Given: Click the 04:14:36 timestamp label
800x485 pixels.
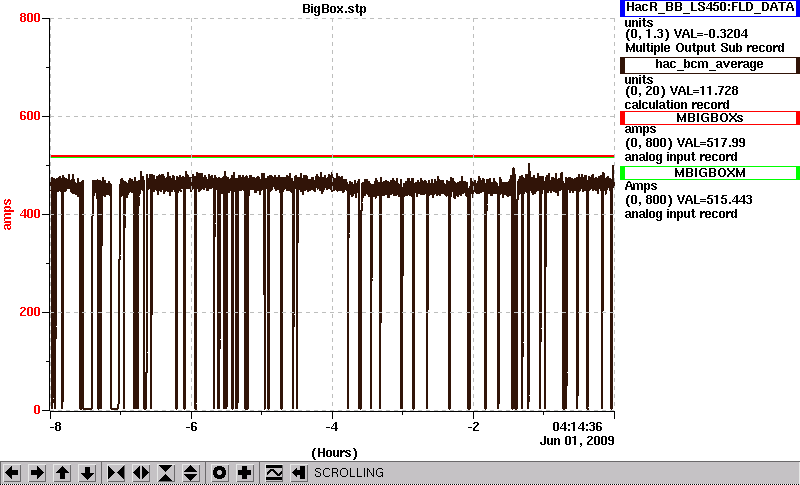Looking at the screenshot, I should pyautogui.click(x=578, y=426).
